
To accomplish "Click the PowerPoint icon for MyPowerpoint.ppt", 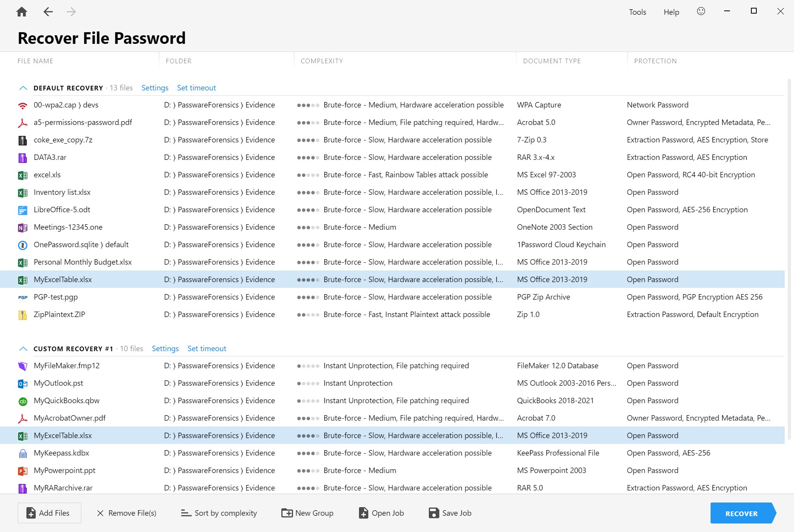I will pyautogui.click(x=23, y=471).
